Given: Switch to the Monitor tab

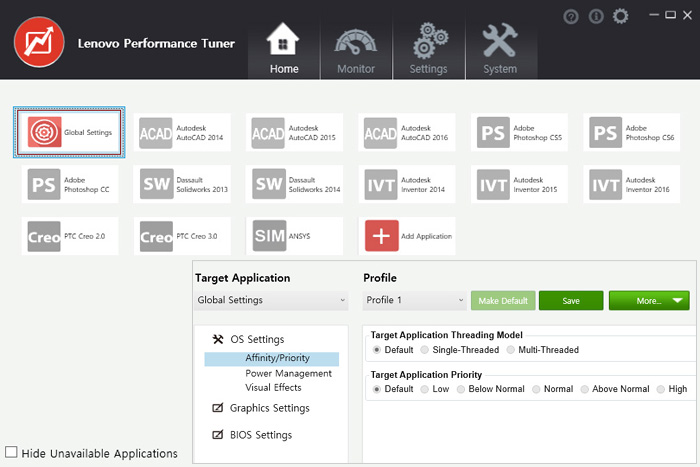Looking at the screenshot, I should 356,49.
